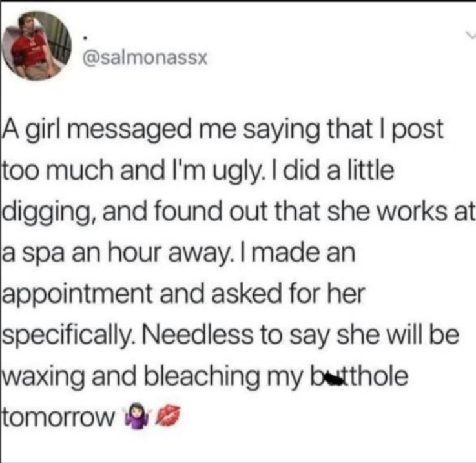Click the word 'bleaching' in tweet
Viewport: 476px width, 463px height.
point(202,376)
